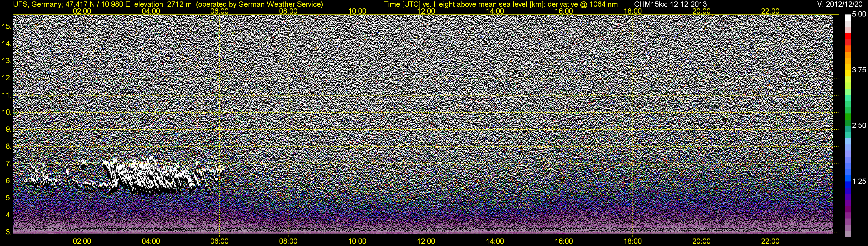Click the 14:00 label on top axis

495,11
